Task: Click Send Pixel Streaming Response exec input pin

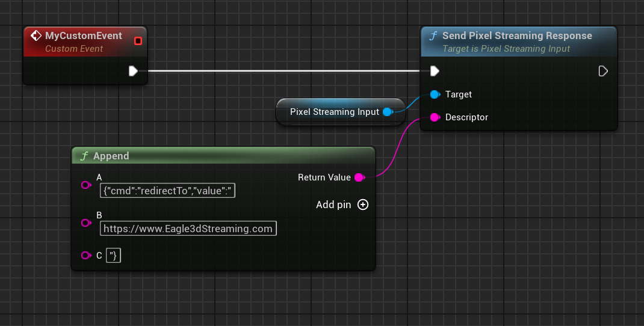Action: click(x=435, y=71)
